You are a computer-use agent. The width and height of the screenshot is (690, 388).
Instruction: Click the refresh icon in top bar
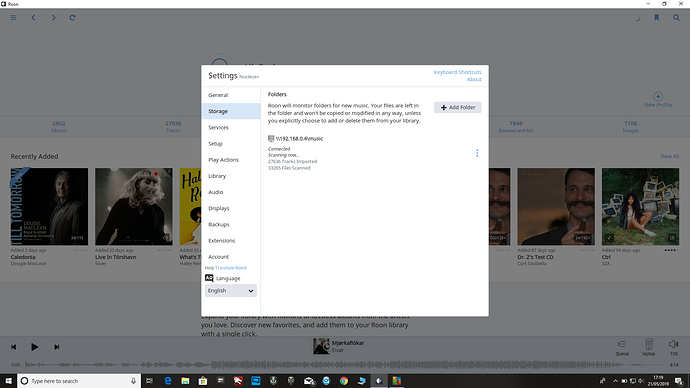[x=73, y=18]
